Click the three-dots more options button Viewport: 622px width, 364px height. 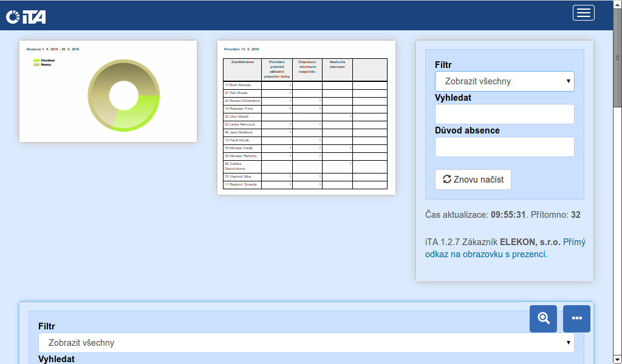pyautogui.click(x=576, y=318)
